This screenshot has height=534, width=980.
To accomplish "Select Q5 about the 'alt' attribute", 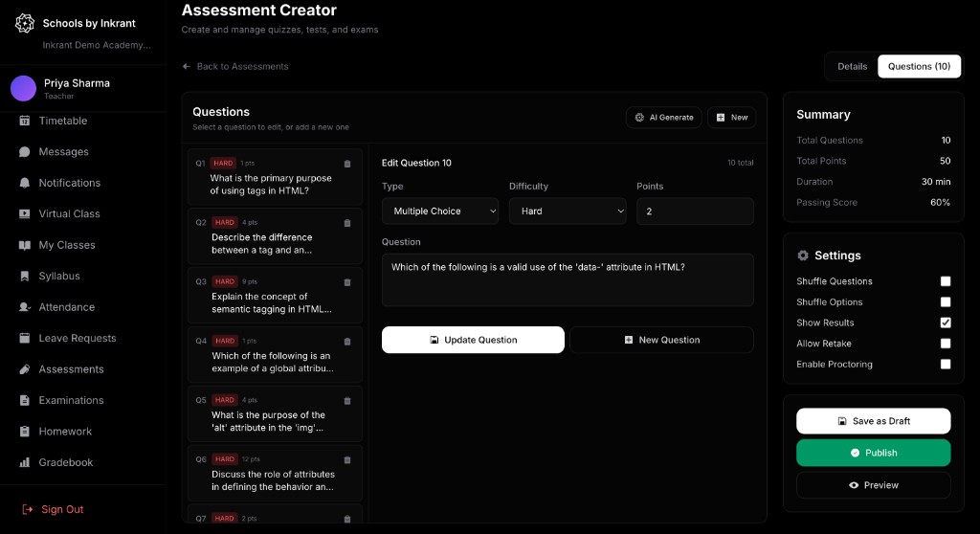I will pyautogui.click(x=275, y=414).
